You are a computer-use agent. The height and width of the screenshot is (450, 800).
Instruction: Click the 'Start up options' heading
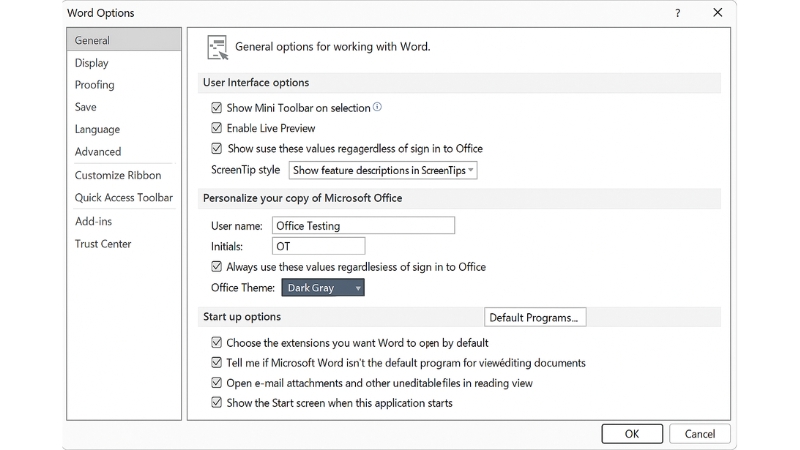pyautogui.click(x=242, y=317)
